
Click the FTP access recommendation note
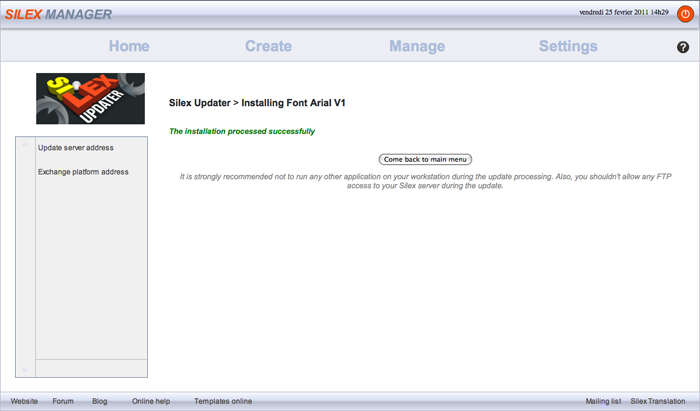tap(425, 181)
